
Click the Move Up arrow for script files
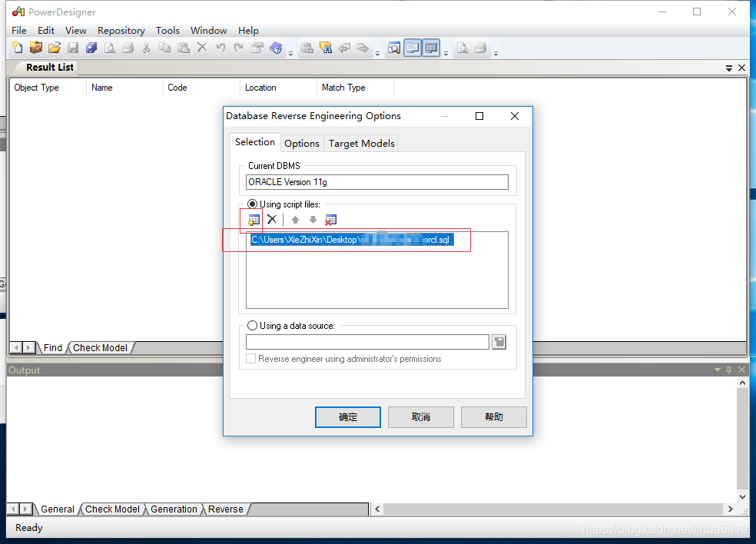point(294,221)
